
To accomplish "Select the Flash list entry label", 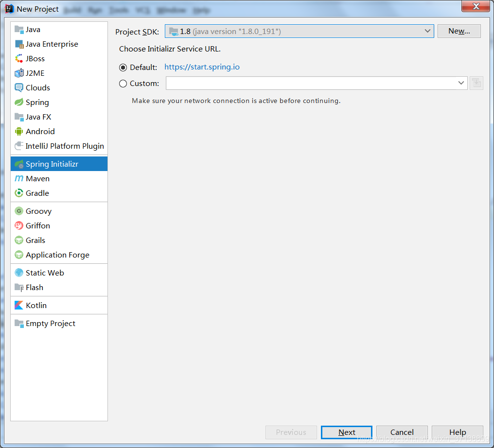I will tap(35, 288).
